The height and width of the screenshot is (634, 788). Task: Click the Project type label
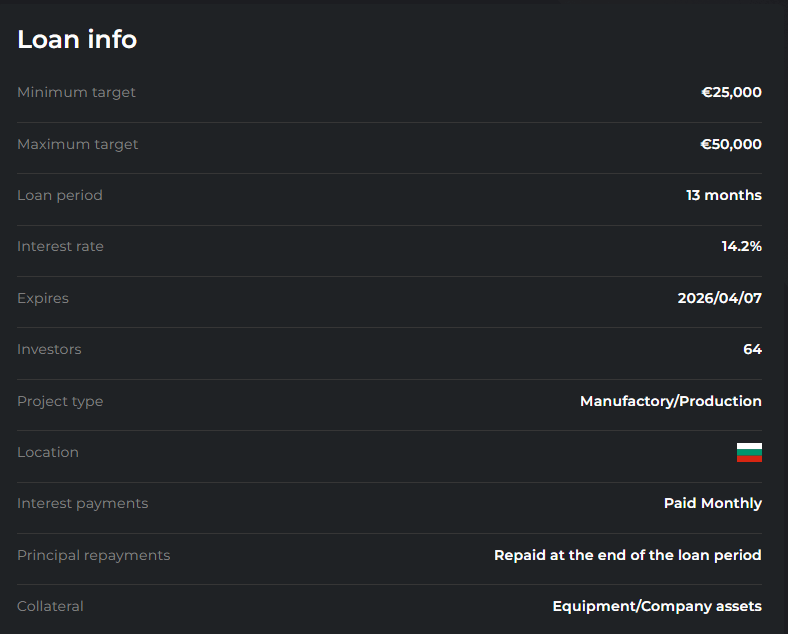60,401
